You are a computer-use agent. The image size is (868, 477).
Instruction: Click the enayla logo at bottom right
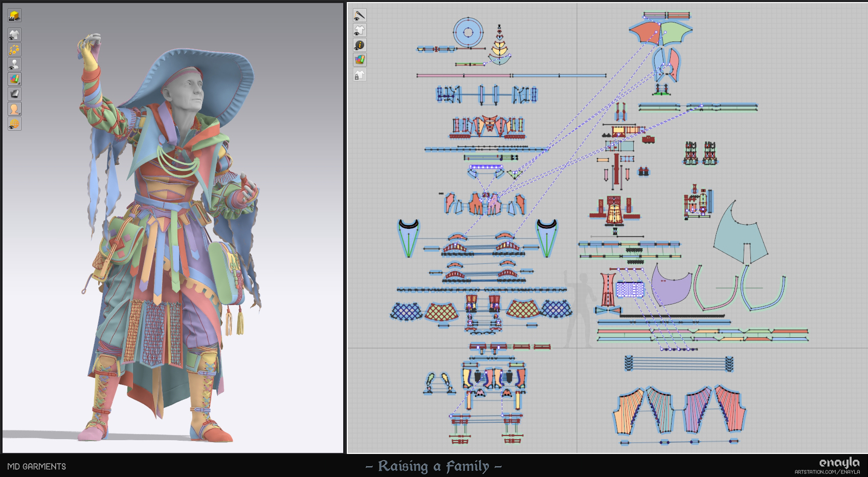(x=838, y=463)
